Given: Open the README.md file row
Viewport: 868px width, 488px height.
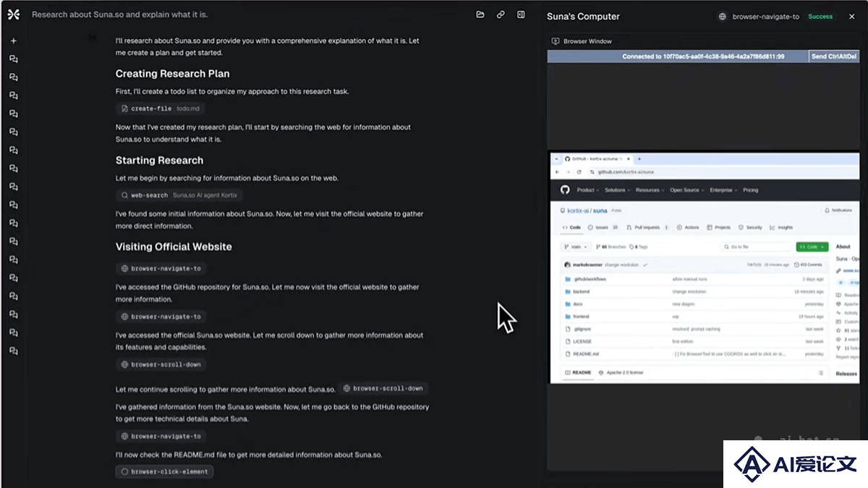Looking at the screenshot, I should coord(693,354).
